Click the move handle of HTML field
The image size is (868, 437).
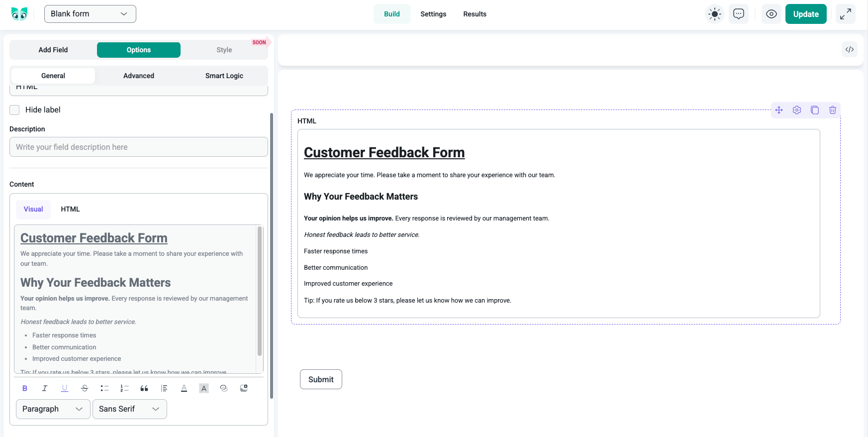(779, 110)
